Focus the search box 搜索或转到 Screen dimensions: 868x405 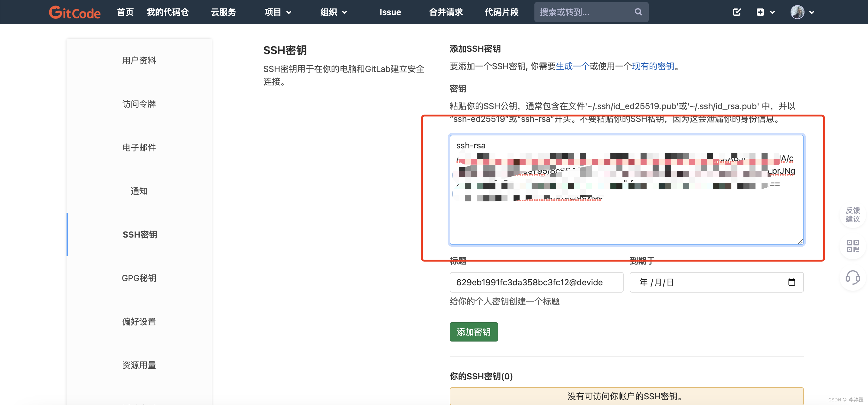tap(591, 12)
